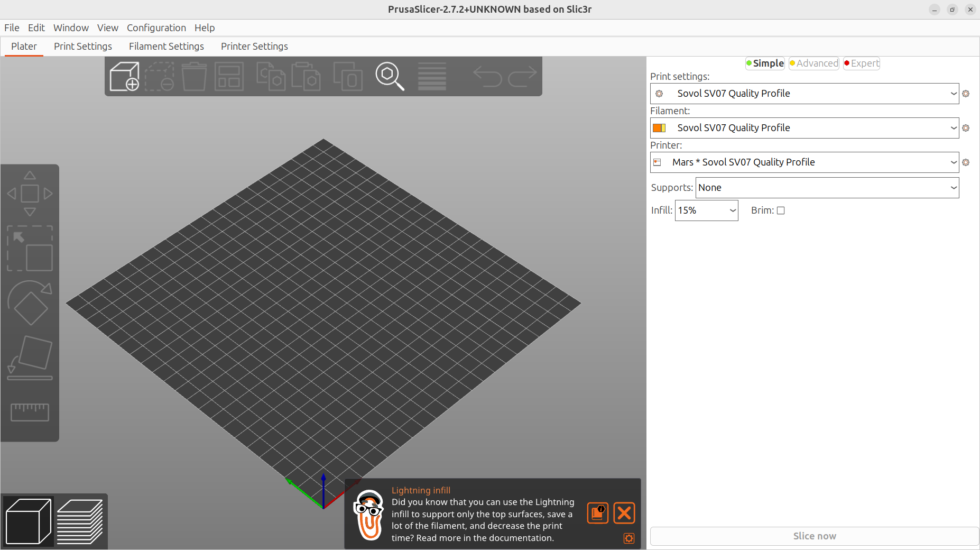Image resolution: width=980 pixels, height=550 pixels.
Task: Edit Printer preset via gear icon
Action: click(966, 162)
